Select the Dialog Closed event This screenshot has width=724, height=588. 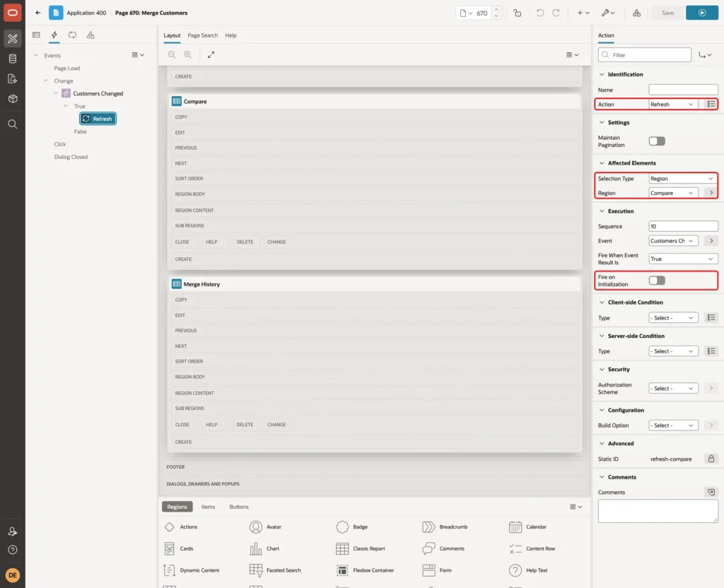click(x=71, y=157)
